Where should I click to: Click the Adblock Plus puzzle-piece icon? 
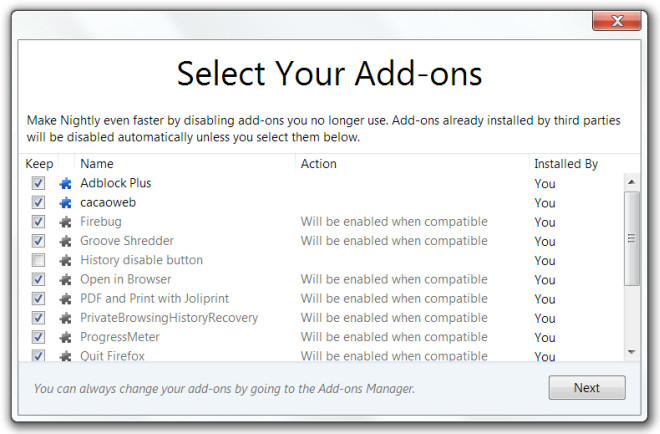(x=65, y=183)
